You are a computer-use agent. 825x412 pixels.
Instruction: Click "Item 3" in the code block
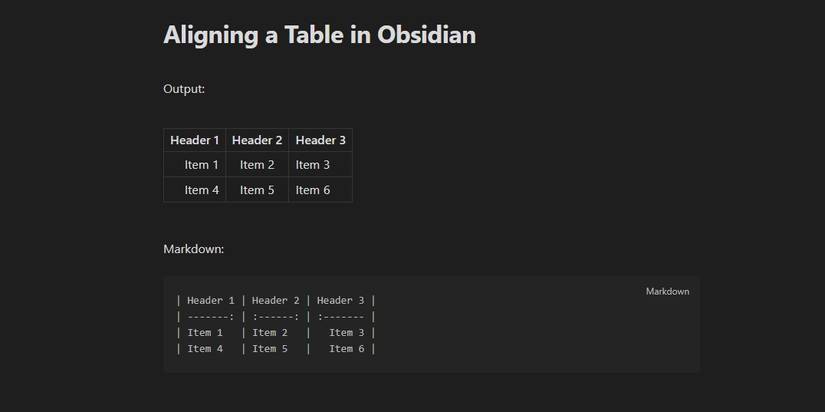pos(347,333)
